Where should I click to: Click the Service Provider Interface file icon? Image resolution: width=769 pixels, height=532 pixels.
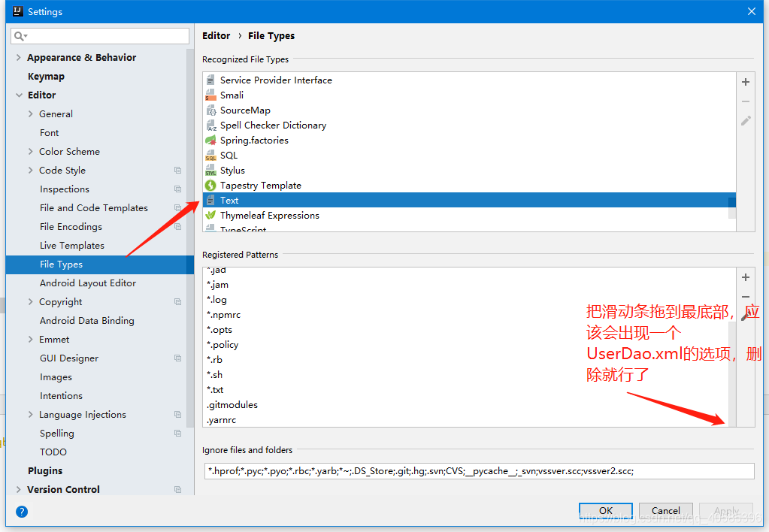tap(210, 80)
